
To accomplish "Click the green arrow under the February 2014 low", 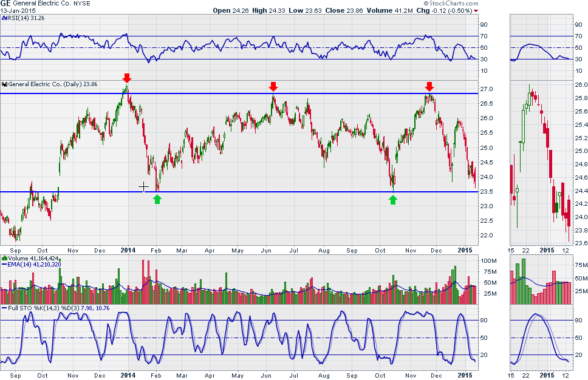I will tap(157, 199).
